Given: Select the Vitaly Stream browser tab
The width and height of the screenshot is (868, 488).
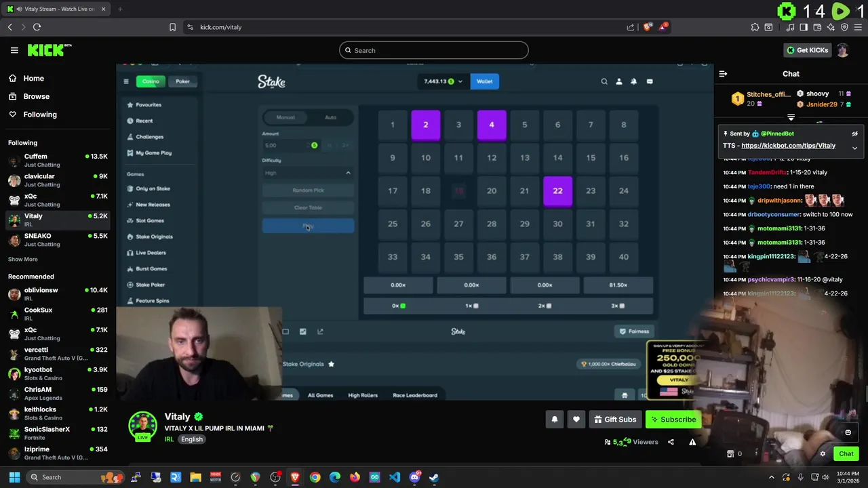Looking at the screenshot, I should [58, 9].
